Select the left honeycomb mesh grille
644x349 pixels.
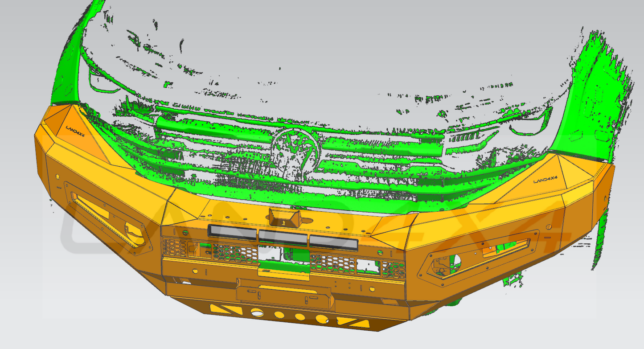point(209,250)
